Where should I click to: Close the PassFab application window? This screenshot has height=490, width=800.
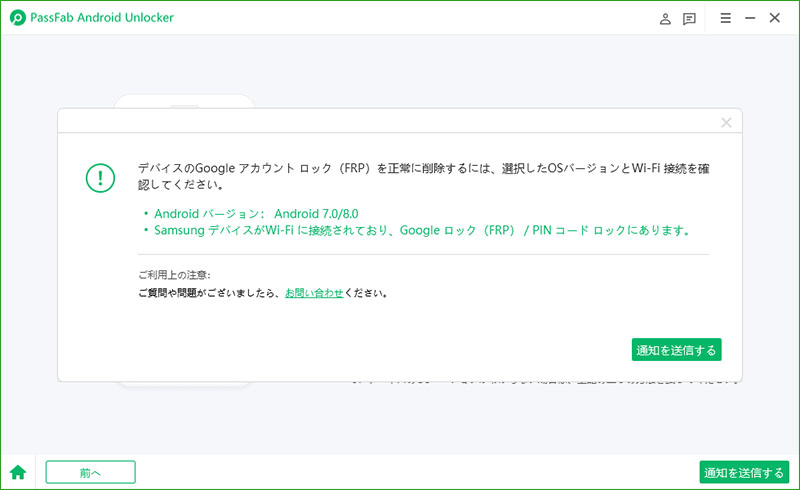[x=774, y=18]
